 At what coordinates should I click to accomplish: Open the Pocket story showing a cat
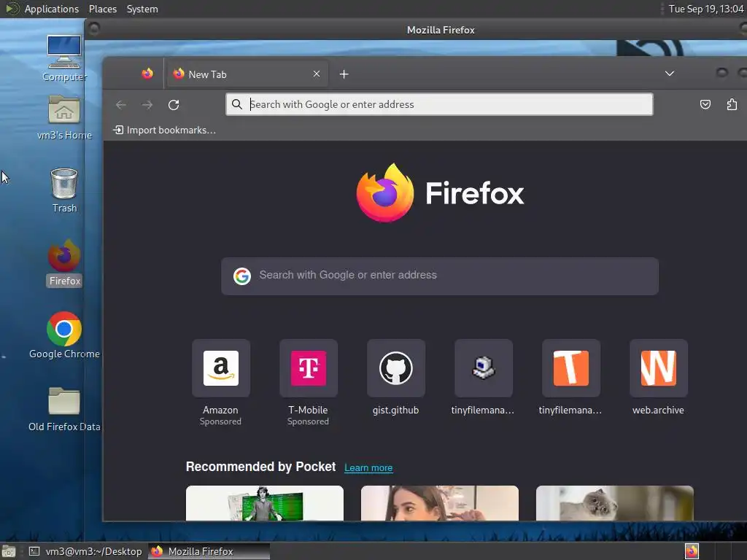click(x=614, y=503)
